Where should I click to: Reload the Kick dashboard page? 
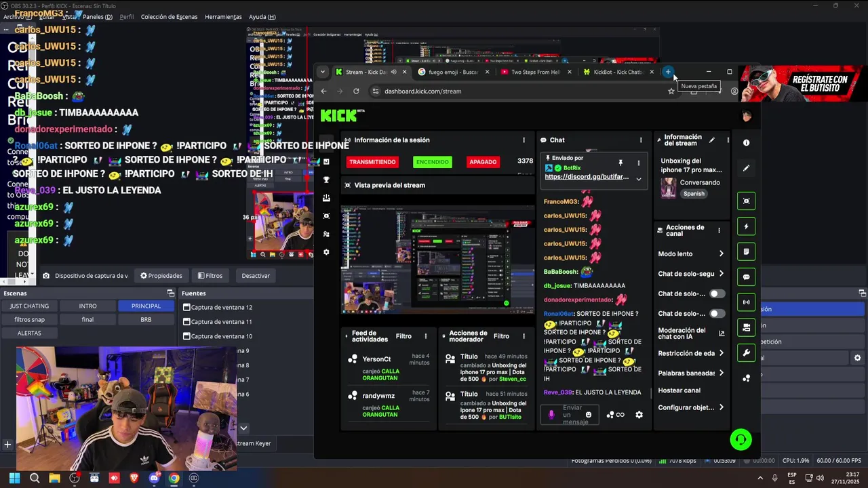356,91
